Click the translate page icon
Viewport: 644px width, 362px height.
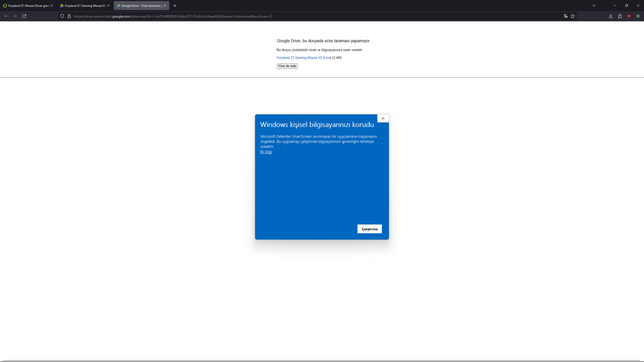pos(566,16)
